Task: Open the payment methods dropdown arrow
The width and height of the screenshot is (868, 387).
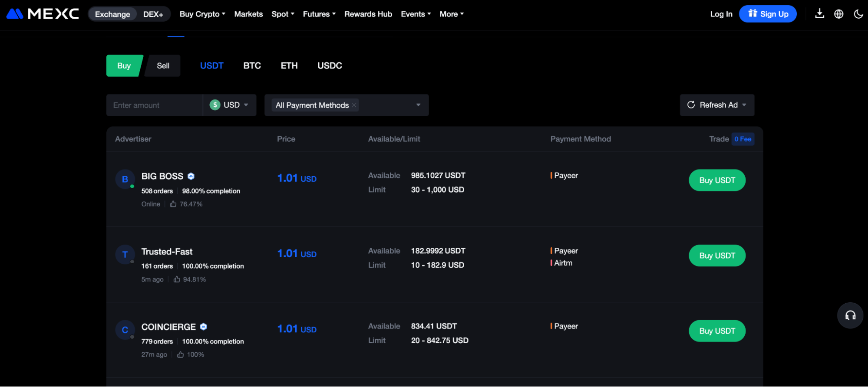Action: [x=418, y=105]
